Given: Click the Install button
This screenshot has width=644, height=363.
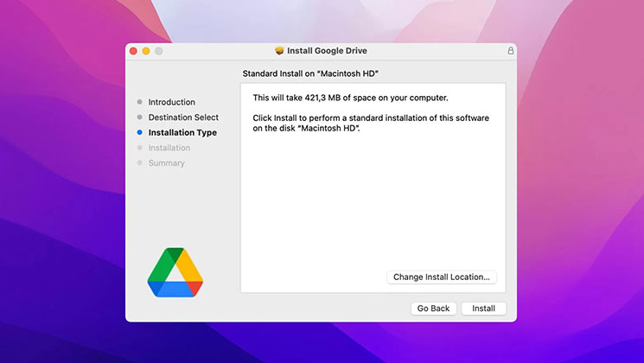Looking at the screenshot, I should [483, 309].
